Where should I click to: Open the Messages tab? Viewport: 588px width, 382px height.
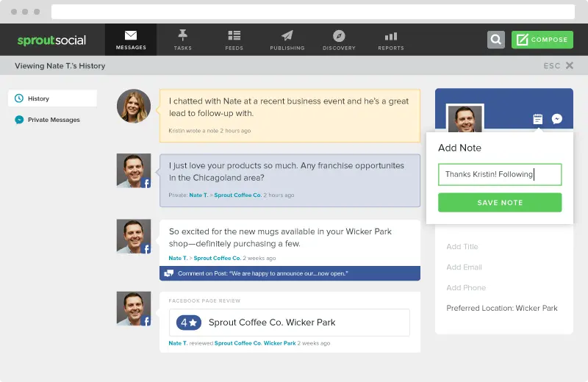pos(131,40)
